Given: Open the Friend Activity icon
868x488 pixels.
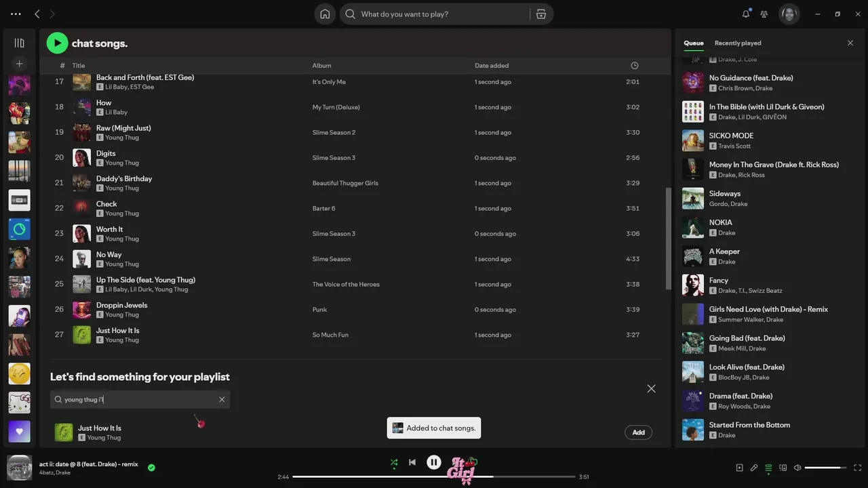Looking at the screenshot, I should click(x=764, y=14).
